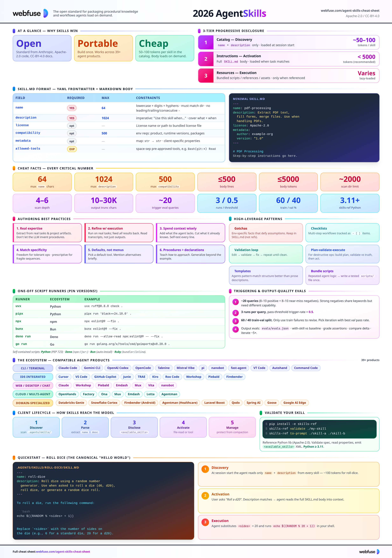Viewport: 392px width, 558px height.
Task: Click the Open card
Action: (42, 48)
